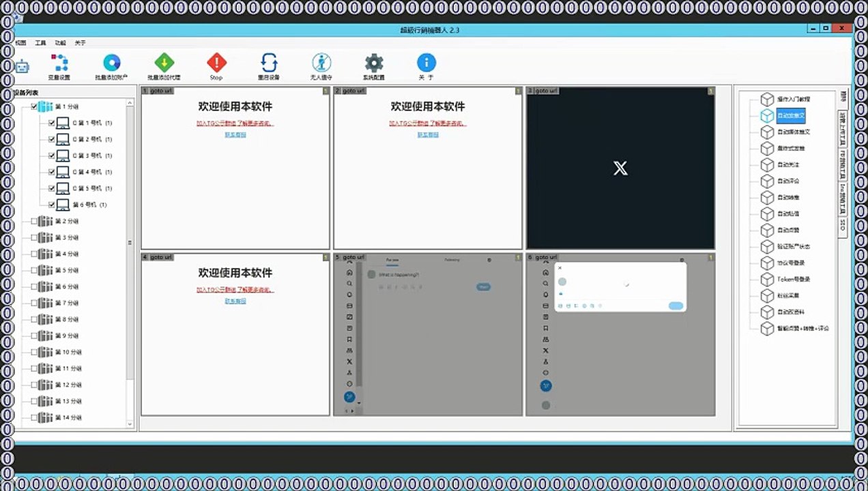
Task: Select cube icon beside 智能点赞+转推+评论
Action: pyautogui.click(x=768, y=328)
